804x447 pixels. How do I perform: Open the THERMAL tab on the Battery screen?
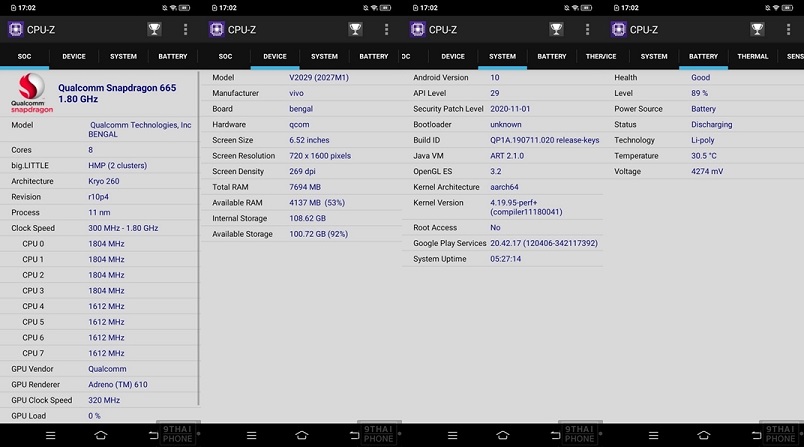pyautogui.click(x=753, y=56)
